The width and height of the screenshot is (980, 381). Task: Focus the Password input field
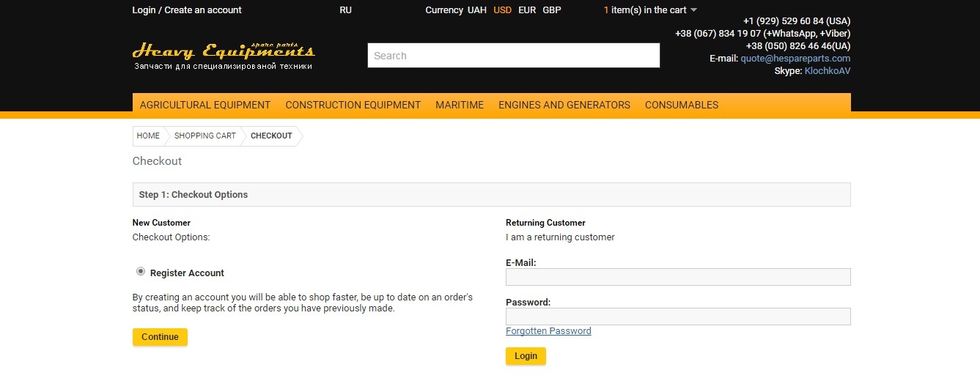pyautogui.click(x=678, y=317)
